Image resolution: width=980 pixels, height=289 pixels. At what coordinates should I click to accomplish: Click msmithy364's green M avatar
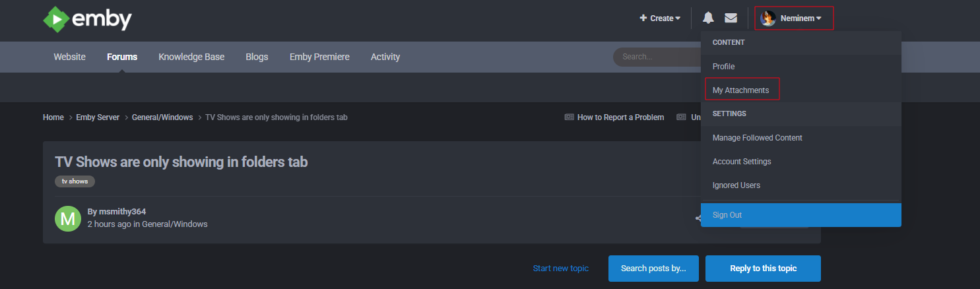click(67, 218)
